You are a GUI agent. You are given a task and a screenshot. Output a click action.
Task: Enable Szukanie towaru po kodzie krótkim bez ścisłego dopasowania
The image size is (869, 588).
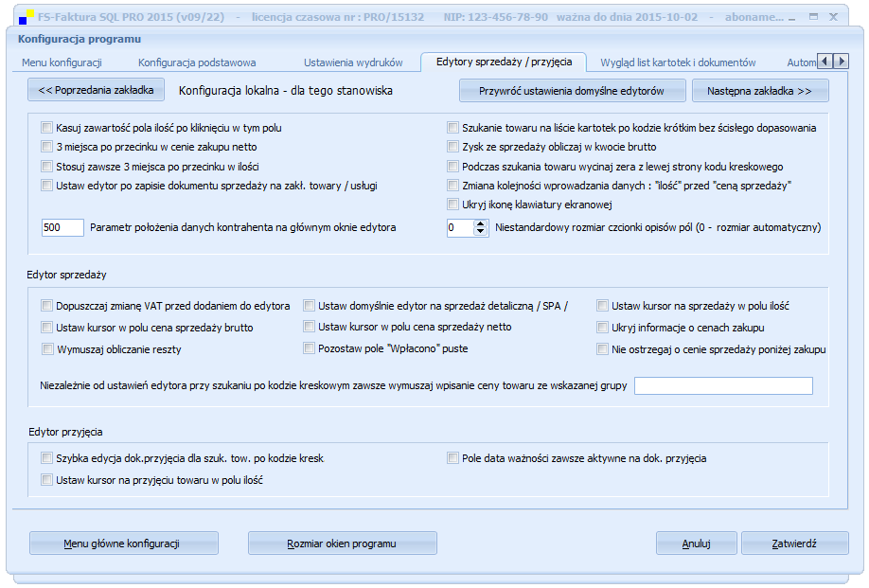452,128
